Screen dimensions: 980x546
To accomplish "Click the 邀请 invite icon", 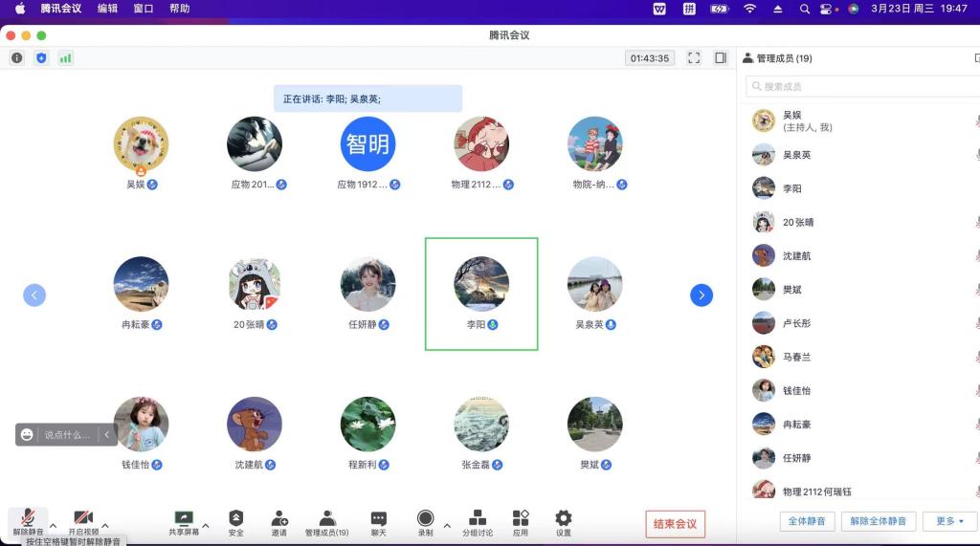I will pyautogui.click(x=279, y=518).
